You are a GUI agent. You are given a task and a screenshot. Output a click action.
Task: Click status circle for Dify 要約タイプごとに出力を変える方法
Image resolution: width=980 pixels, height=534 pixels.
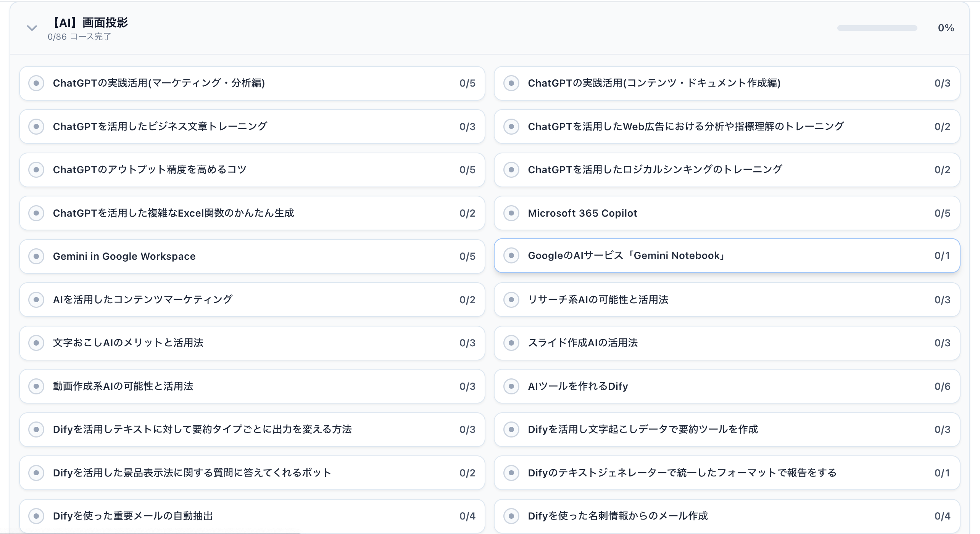point(36,429)
